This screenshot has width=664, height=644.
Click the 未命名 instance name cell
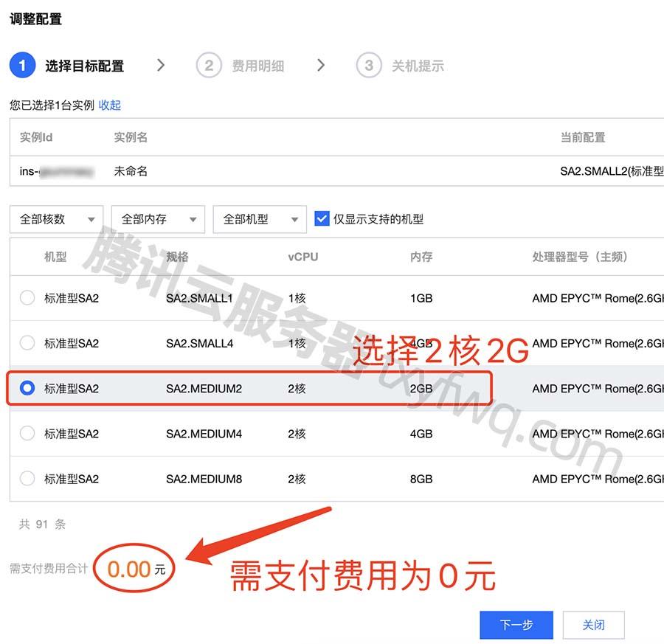point(131,171)
